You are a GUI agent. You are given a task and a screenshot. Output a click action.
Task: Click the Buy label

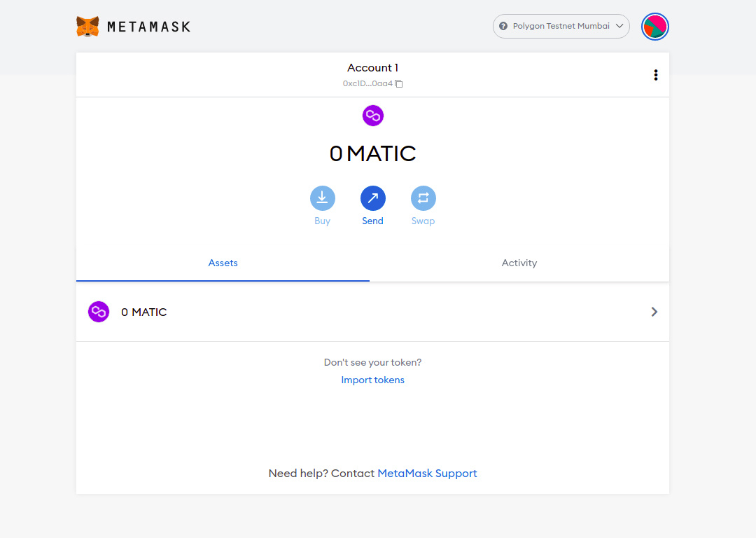tap(323, 221)
